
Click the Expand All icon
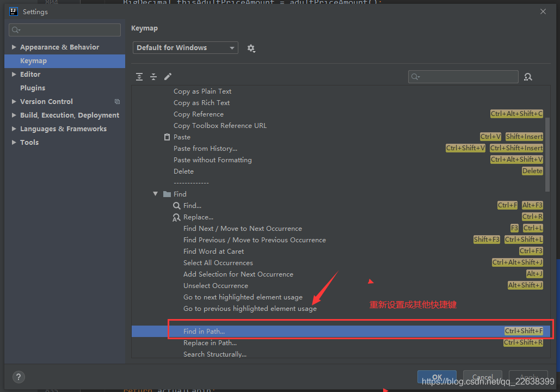click(x=139, y=76)
